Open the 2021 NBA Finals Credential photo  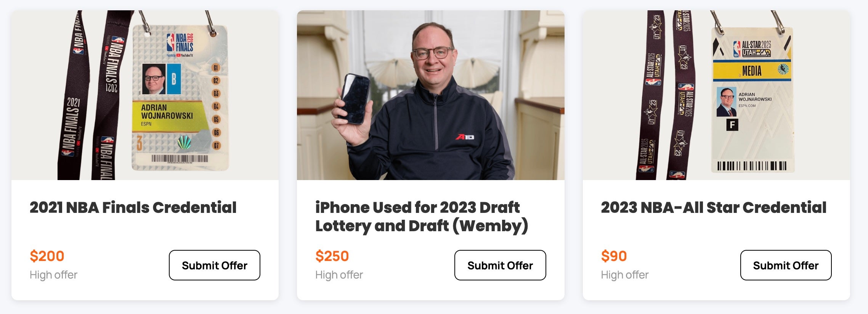145,95
